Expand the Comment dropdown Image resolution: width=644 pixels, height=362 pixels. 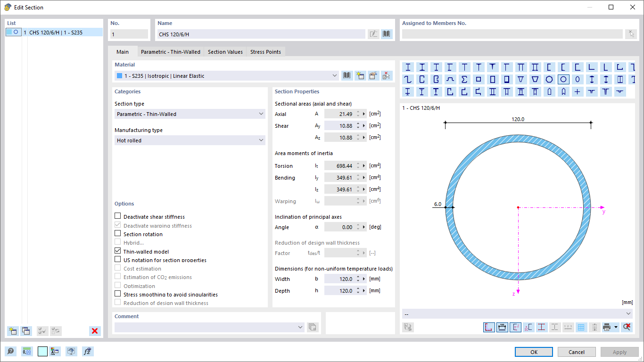pos(301,327)
